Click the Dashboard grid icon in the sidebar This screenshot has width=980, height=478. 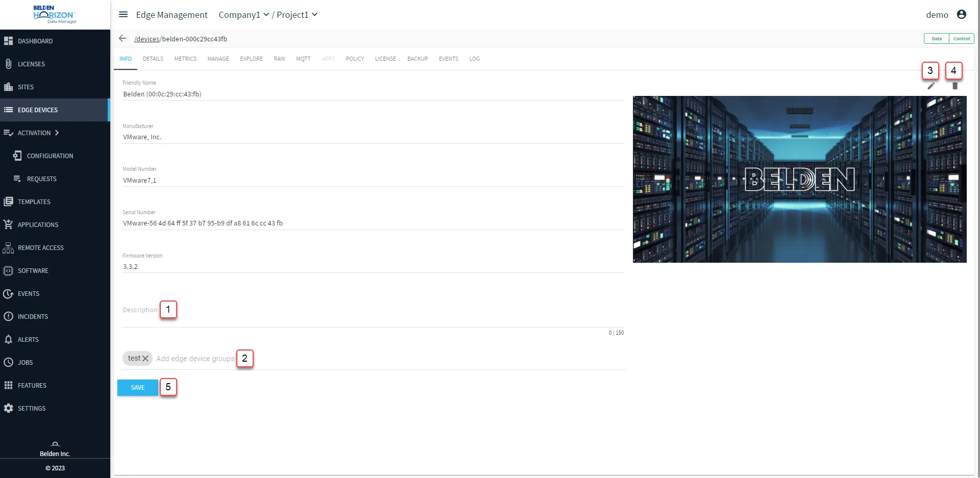click(x=8, y=41)
